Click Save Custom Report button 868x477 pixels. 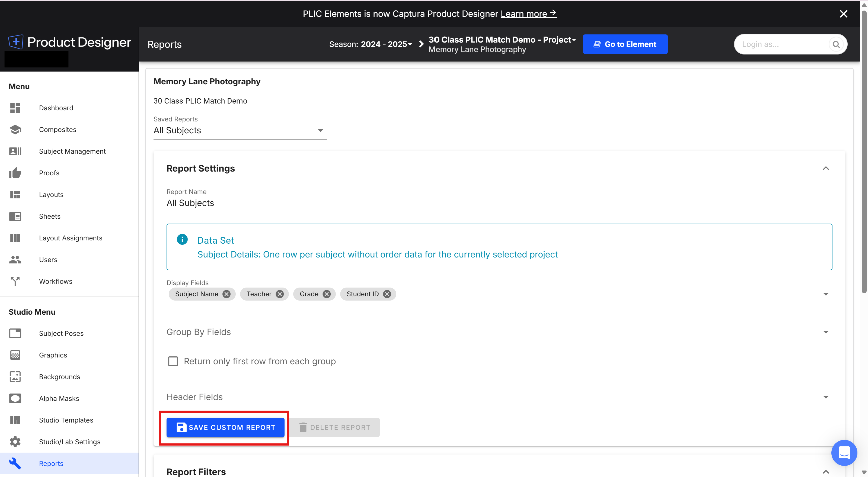225,427
